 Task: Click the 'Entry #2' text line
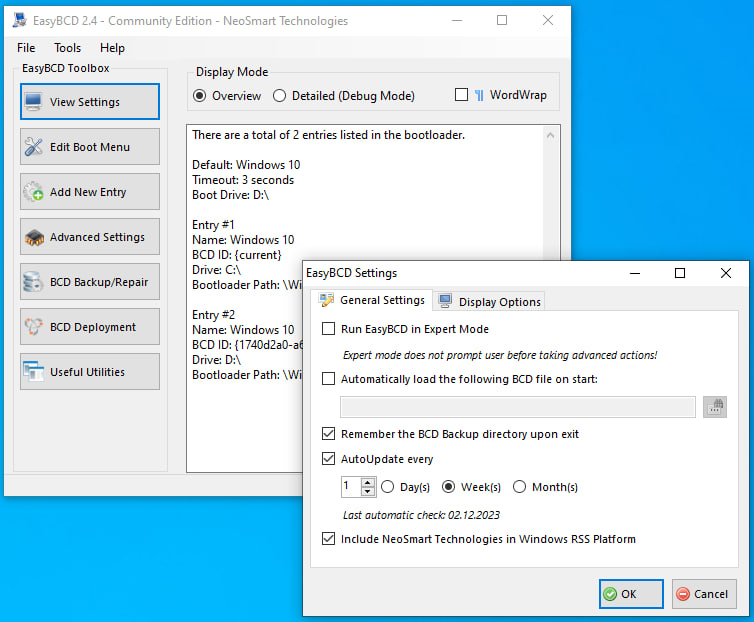214,315
